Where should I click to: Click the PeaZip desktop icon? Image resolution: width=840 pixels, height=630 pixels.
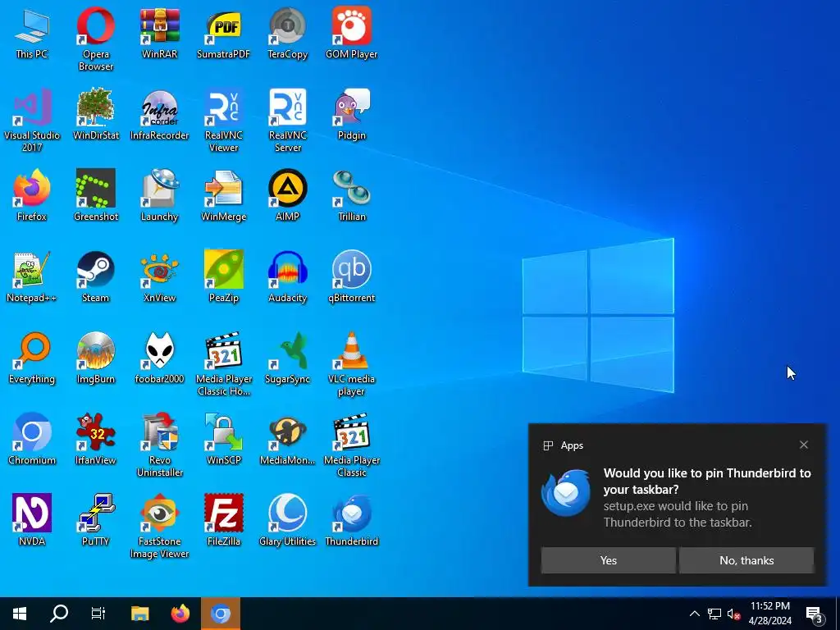pos(223,276)
